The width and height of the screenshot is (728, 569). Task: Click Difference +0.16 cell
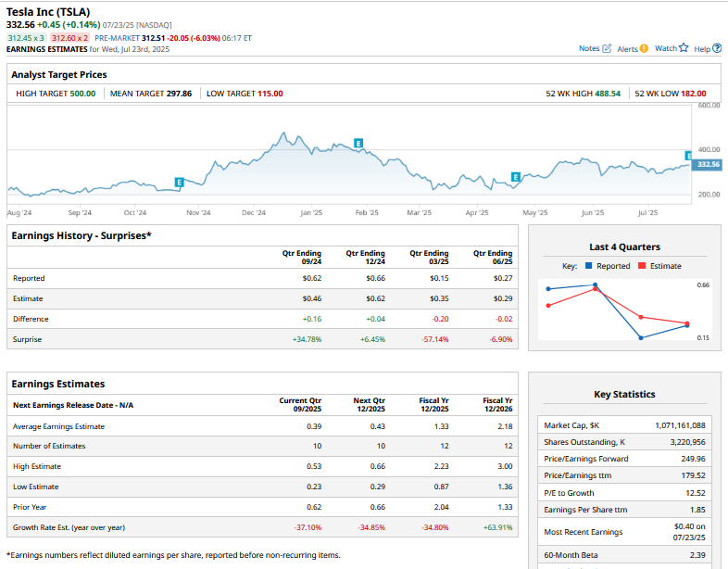pos(312,319)
